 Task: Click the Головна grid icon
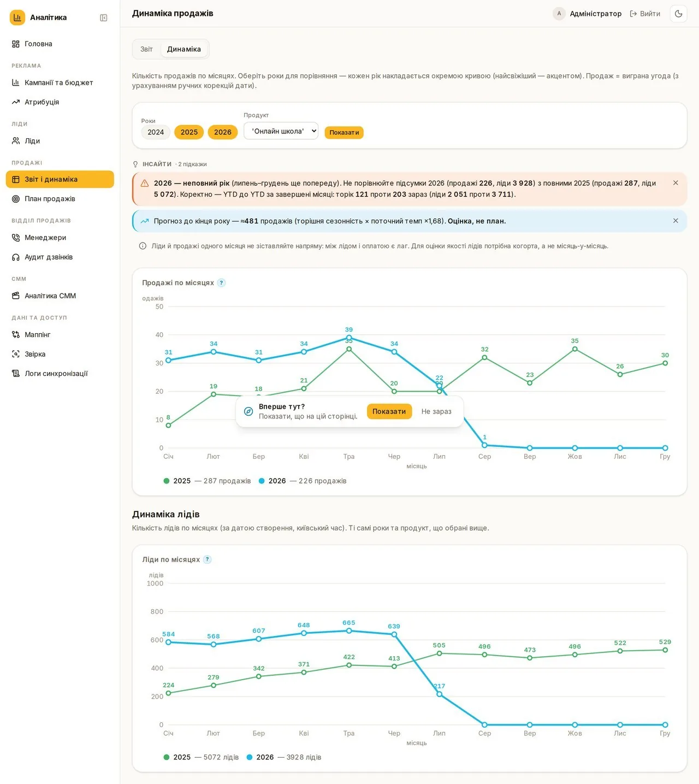16,44
